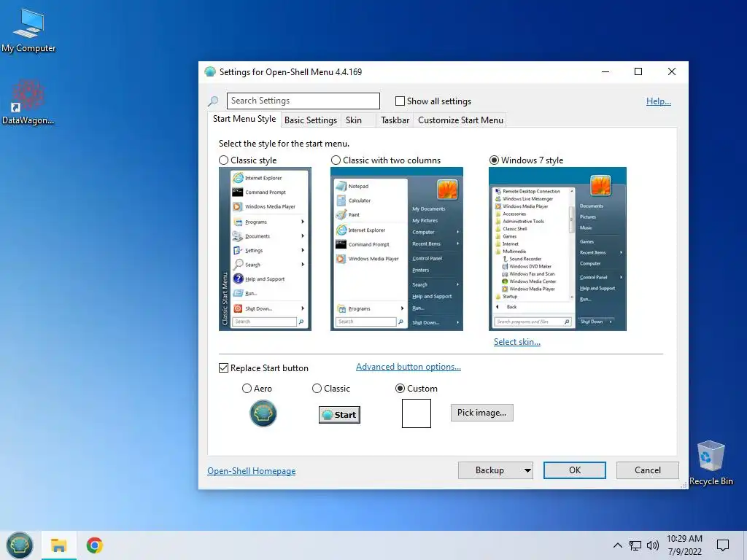
Task: Click the Classic Start button image
Action: 339,415
